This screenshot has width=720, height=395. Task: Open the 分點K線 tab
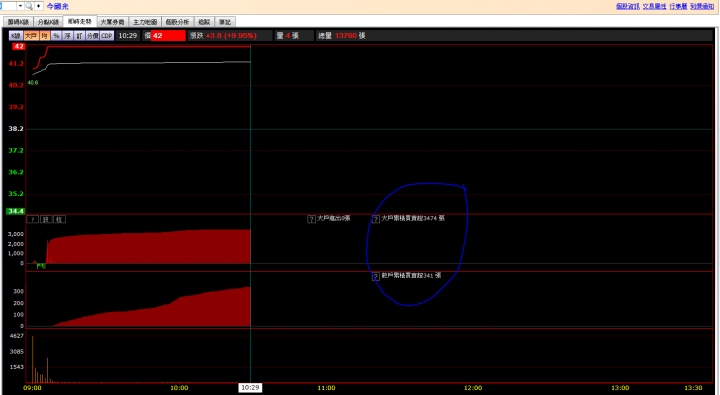(x=48, y=22)
